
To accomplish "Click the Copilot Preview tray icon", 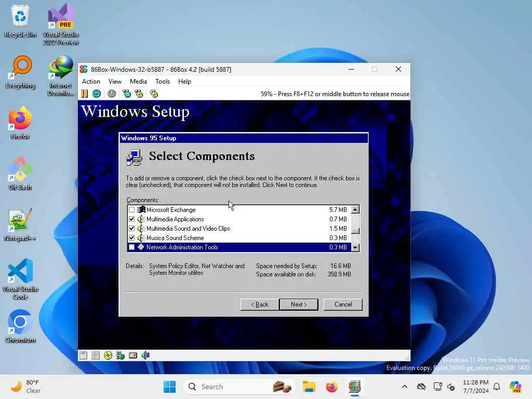I will pos(515,387).
